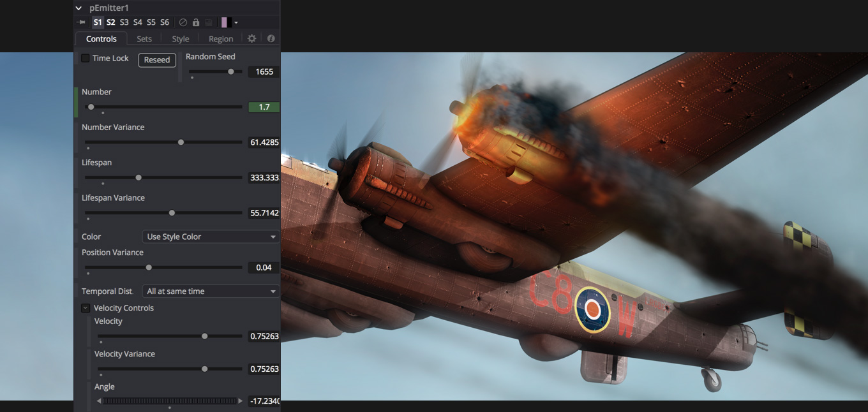The image size is (868, 412).
Task: Click the Reseed button
Action: [x=157, y=60]
